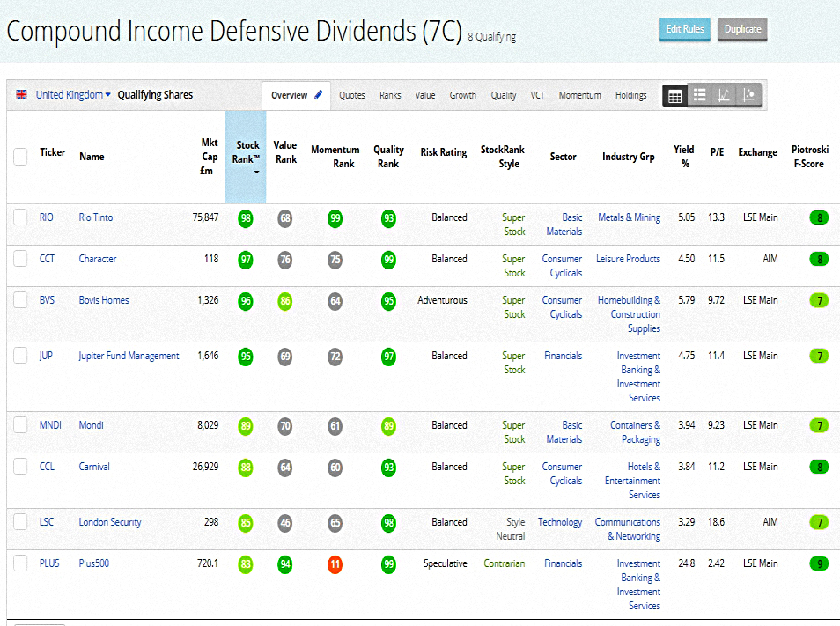
Task: Sort by Yield % column header
Action: tap(684, 157)
